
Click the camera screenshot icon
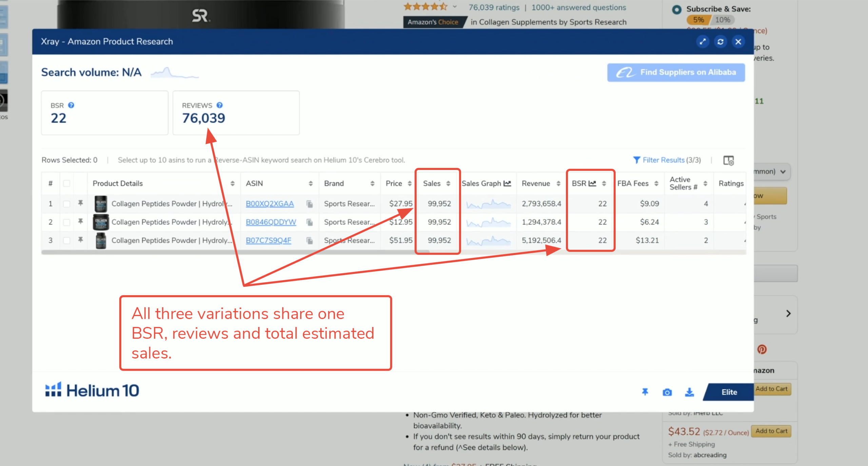(x=667, y=392)
